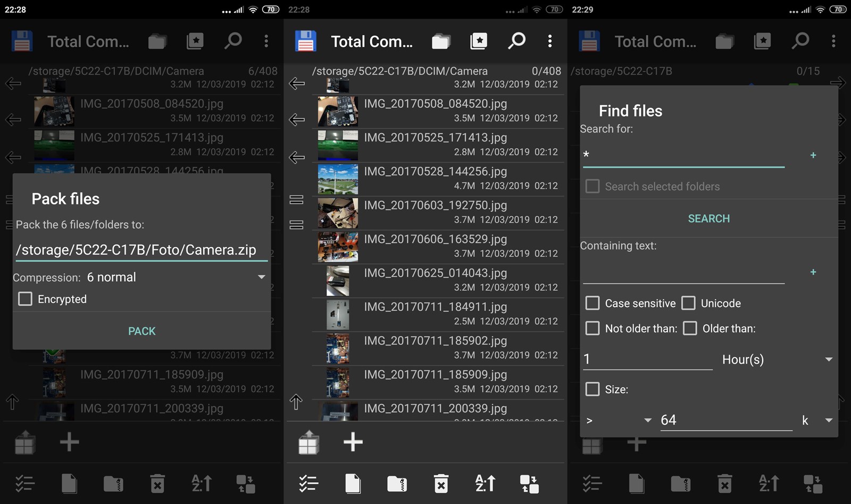Tap left arrow beside IMG_20170525_171413.jpg in middle panel
The height and width of the screenshot is (504, 851).
pos(297,157)
